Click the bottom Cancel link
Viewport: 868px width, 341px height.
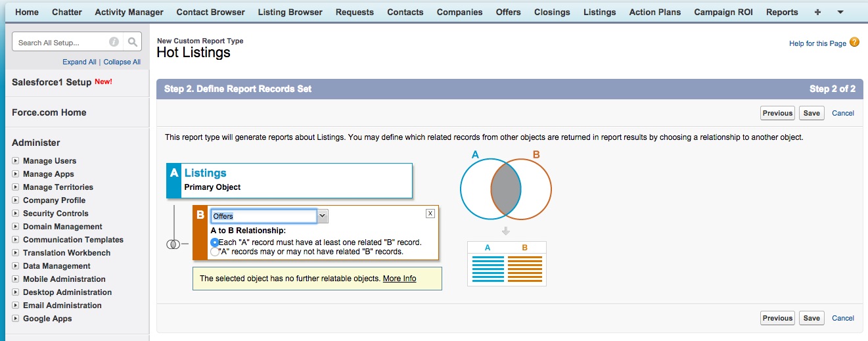pyautogui.click(x=843, y=318)
